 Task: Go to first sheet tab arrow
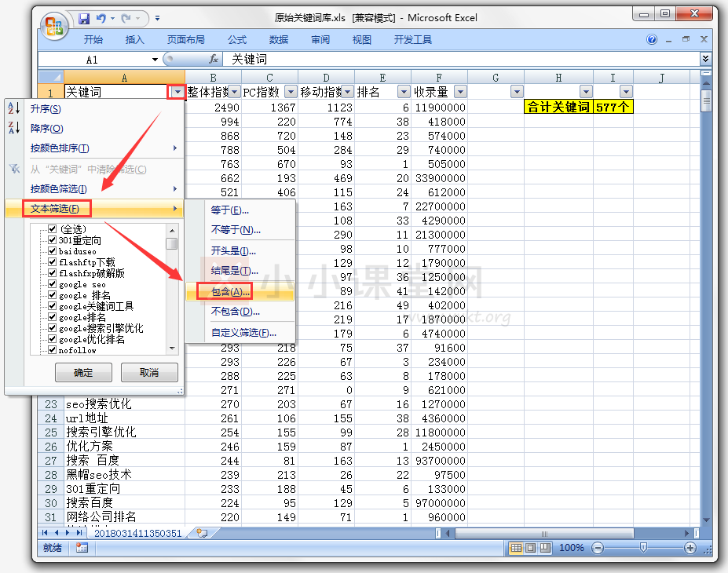[x=45, y=533]
